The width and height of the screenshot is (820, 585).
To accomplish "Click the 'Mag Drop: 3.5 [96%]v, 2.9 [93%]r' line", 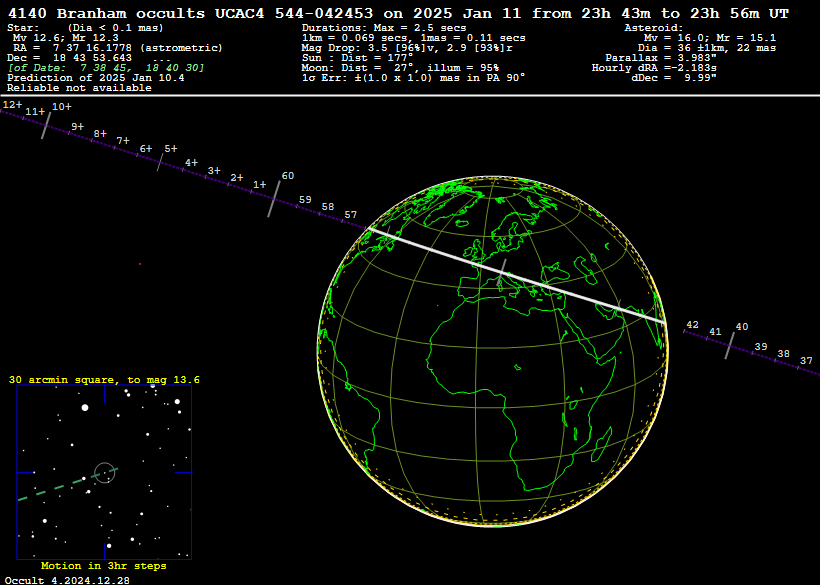I will (407, 48).
